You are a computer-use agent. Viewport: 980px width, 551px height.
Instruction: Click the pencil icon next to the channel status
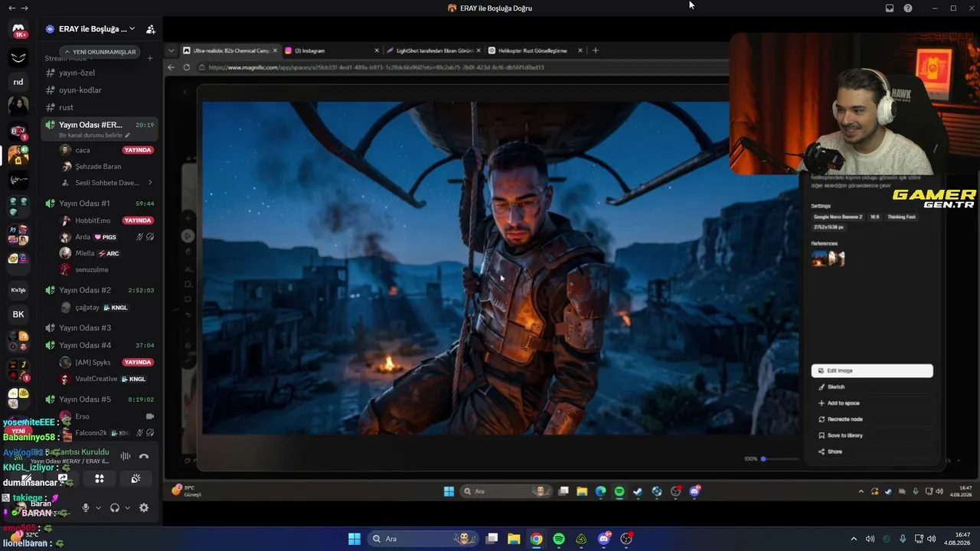pos(127,135)
